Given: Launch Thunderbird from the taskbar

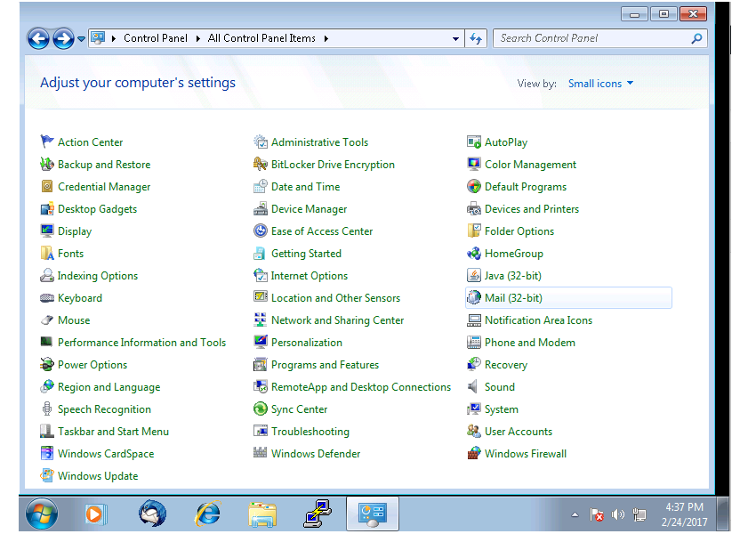Looking at the screenshot, I should click(152, 514).
